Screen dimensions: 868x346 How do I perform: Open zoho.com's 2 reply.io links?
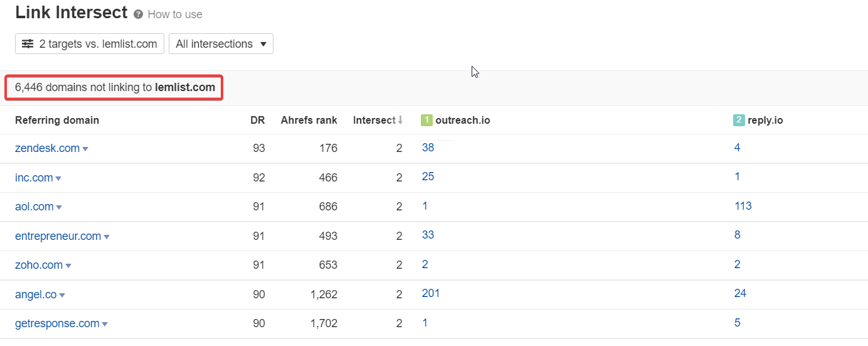[x=738, y=264]
